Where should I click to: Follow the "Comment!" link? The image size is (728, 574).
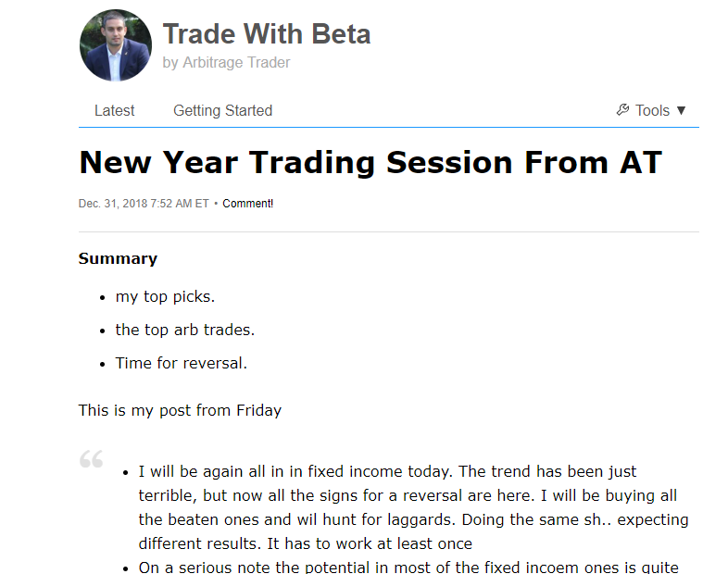(x=247, y=204)
